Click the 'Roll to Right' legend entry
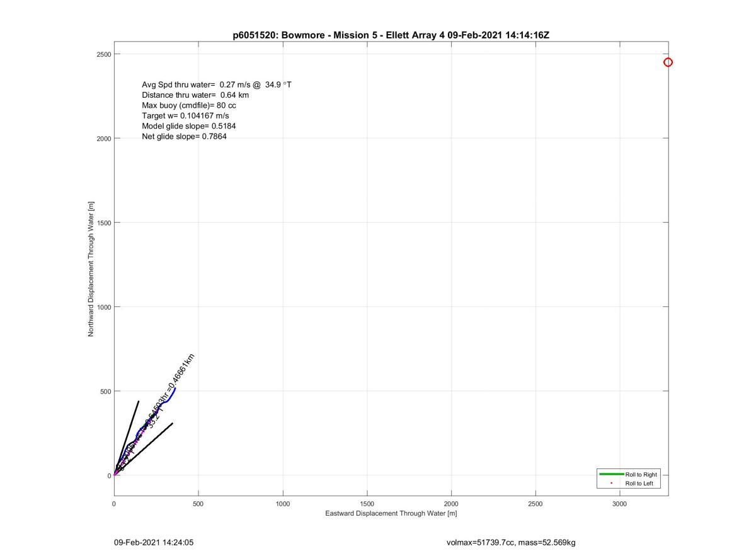 [628, 474]
